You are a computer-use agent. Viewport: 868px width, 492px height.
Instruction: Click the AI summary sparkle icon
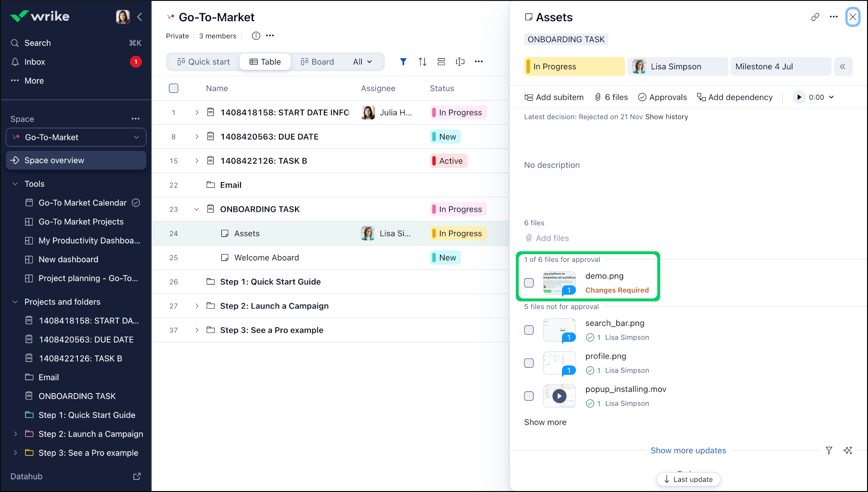coord(847,451)
